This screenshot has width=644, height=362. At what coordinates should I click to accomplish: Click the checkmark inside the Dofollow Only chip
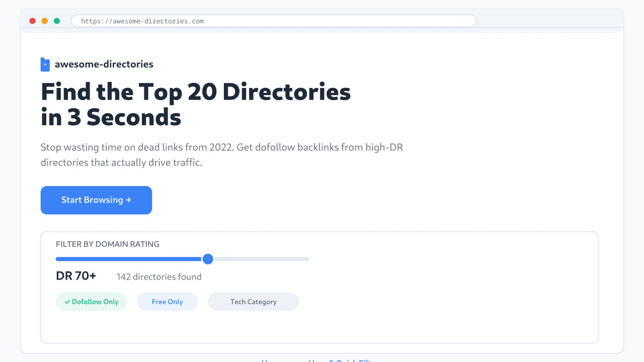pyautogui.click(x=68, y=302)
